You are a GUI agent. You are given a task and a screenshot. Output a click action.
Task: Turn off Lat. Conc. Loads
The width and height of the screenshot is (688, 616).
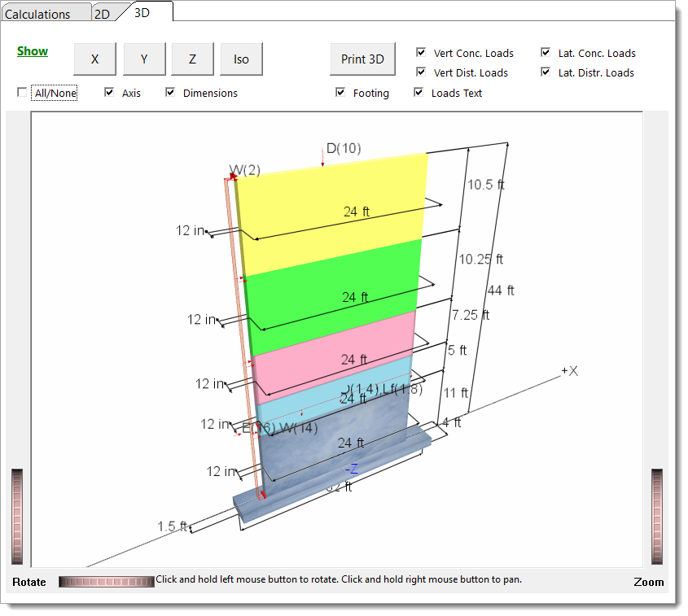[545, 53]
